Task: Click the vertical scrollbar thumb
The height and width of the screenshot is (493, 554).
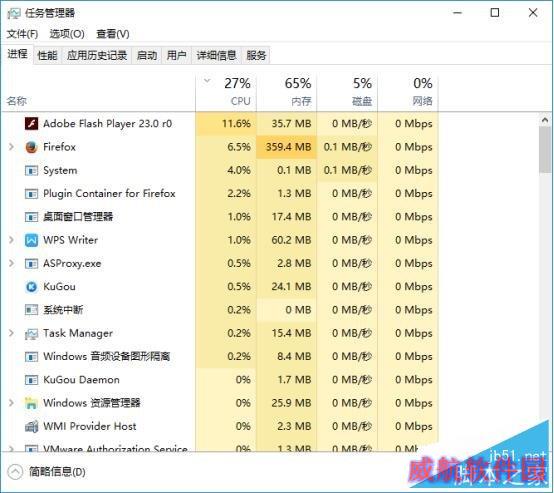Action: [545, 150]
